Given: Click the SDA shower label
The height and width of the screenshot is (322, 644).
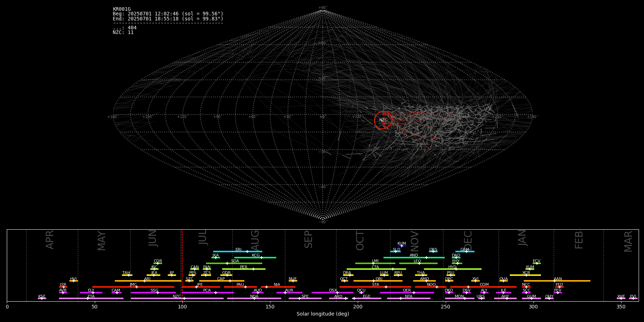Looking at the screenshot, I should coord(235,261).
